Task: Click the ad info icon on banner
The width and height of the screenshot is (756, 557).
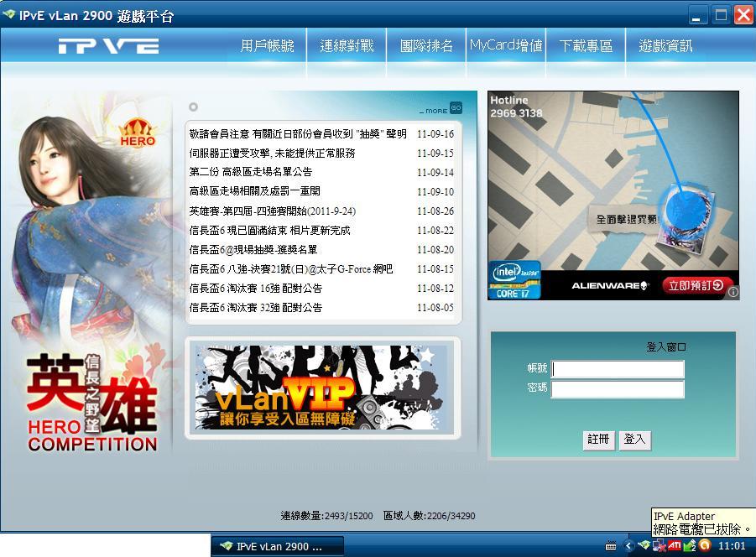Action: (733, 292)
